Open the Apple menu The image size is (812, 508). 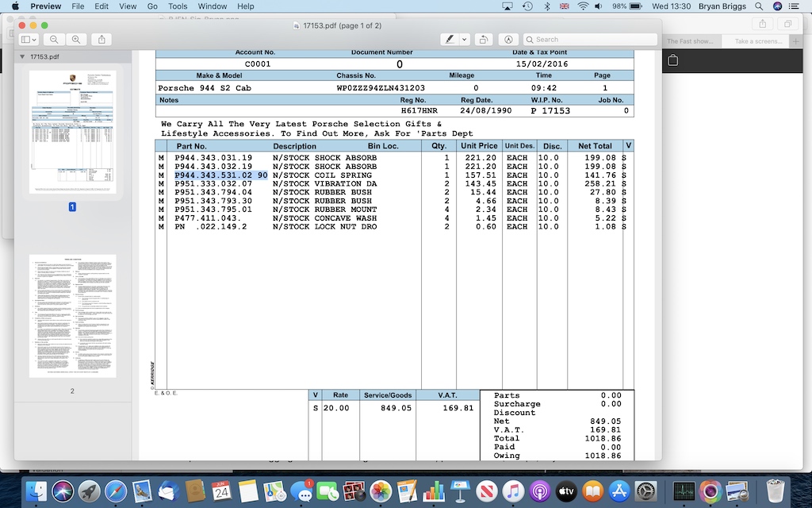click(x=15, y=6)
